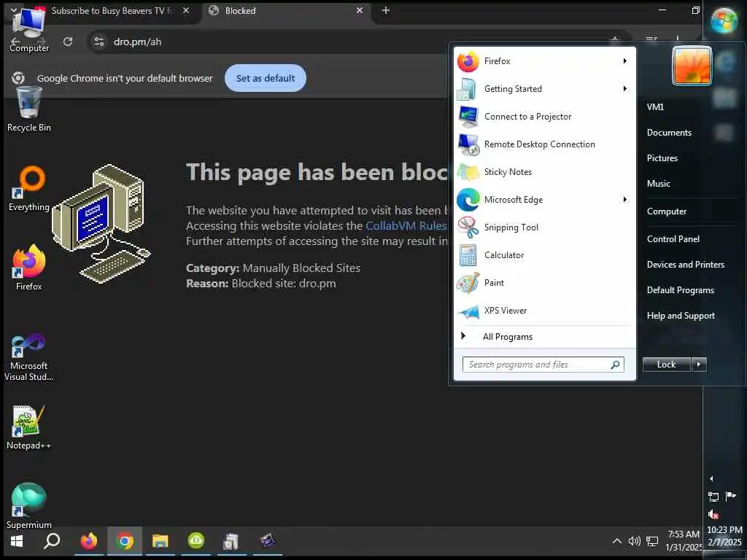The height and width of the screenshot is (560, 747).
Task: Click the Lock button
Action: coord(667,365)
